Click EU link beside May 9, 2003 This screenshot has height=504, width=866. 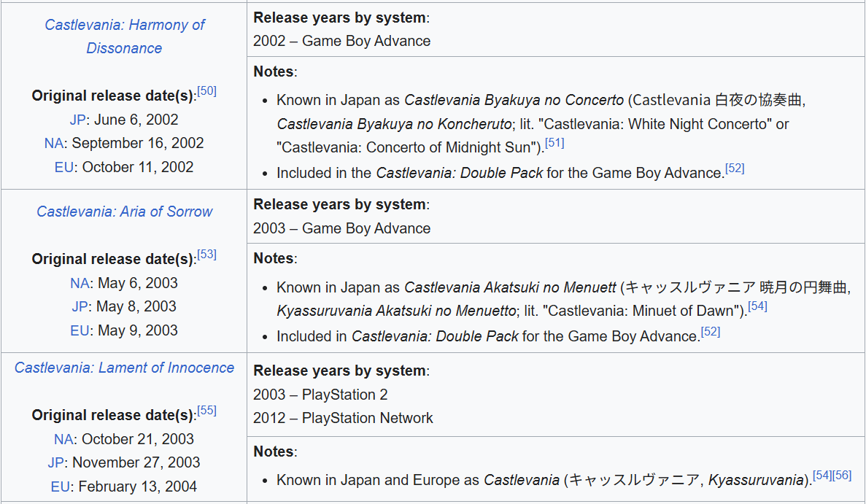pos(80,330)
